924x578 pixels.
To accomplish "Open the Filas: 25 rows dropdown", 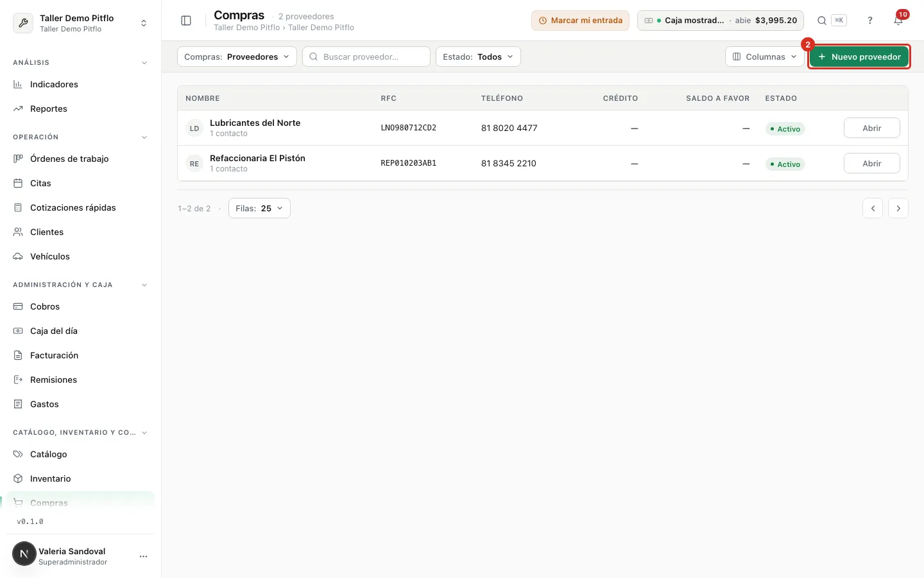I will [x=259, y=208].
